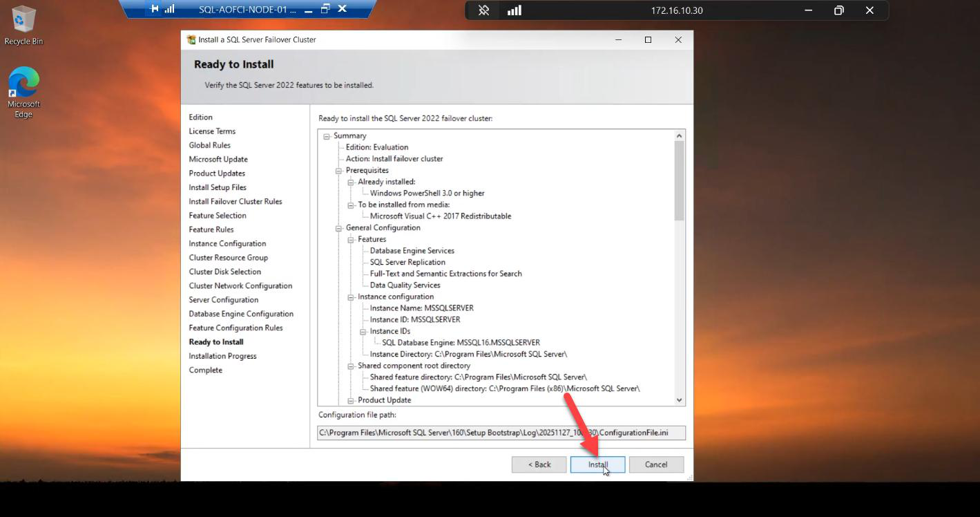
Task: Collapse the General Configuration node
Action: pos(339,228)
